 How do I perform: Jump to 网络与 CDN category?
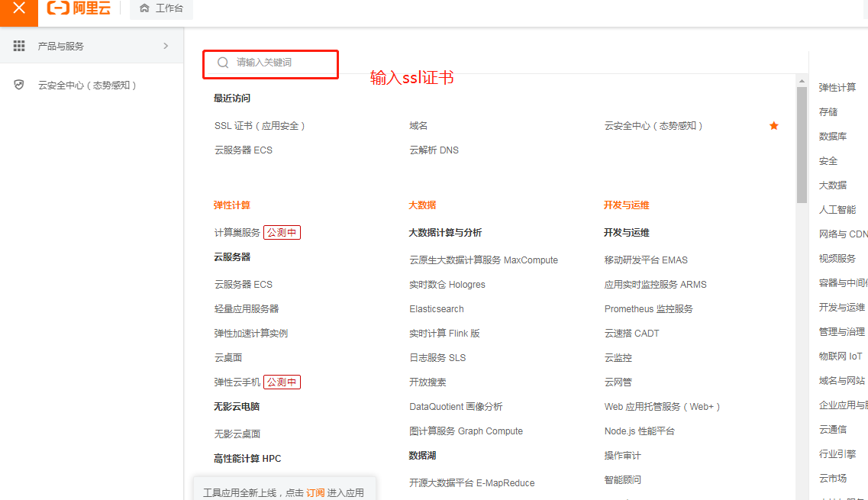click(843, 234)
